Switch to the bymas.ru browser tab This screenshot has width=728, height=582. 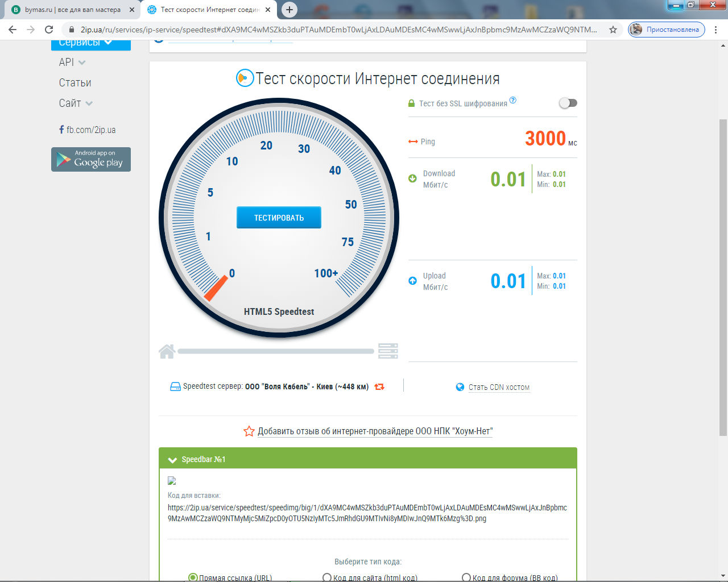coord(73,10)
